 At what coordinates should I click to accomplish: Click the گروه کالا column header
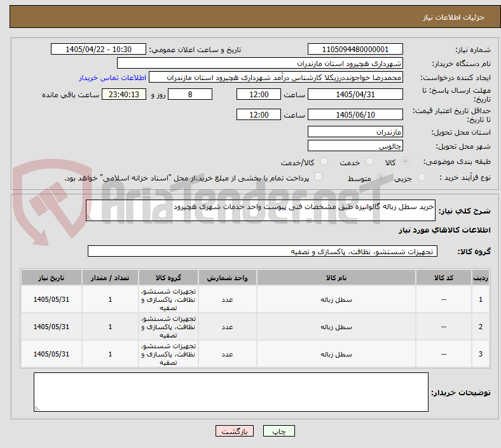coord(168,278)
